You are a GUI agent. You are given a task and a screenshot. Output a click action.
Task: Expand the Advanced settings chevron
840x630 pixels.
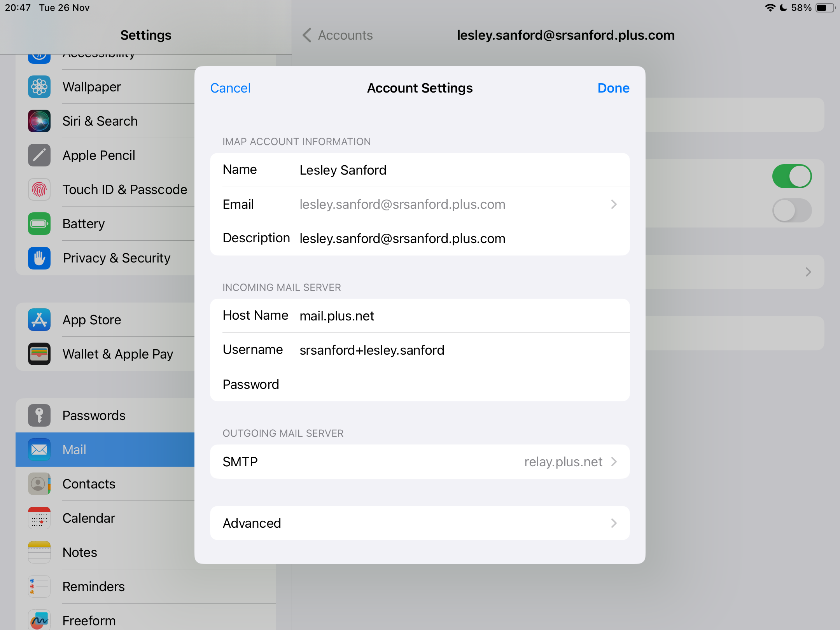(x=614, y=523)
